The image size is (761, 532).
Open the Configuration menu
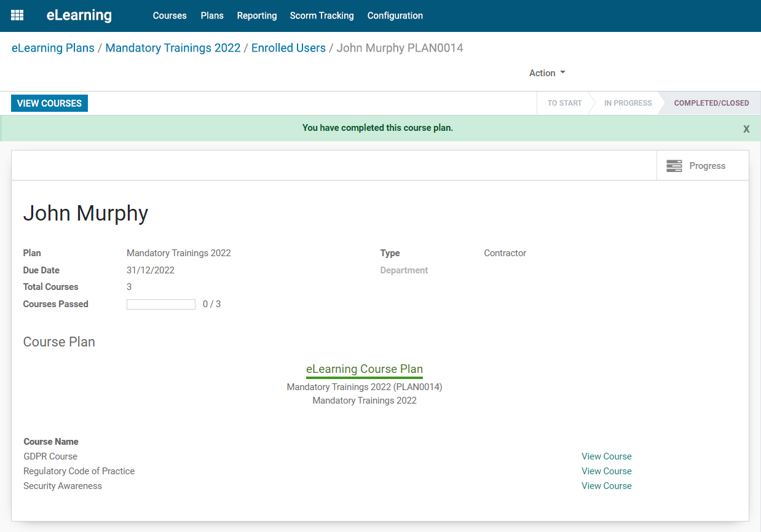395,16
